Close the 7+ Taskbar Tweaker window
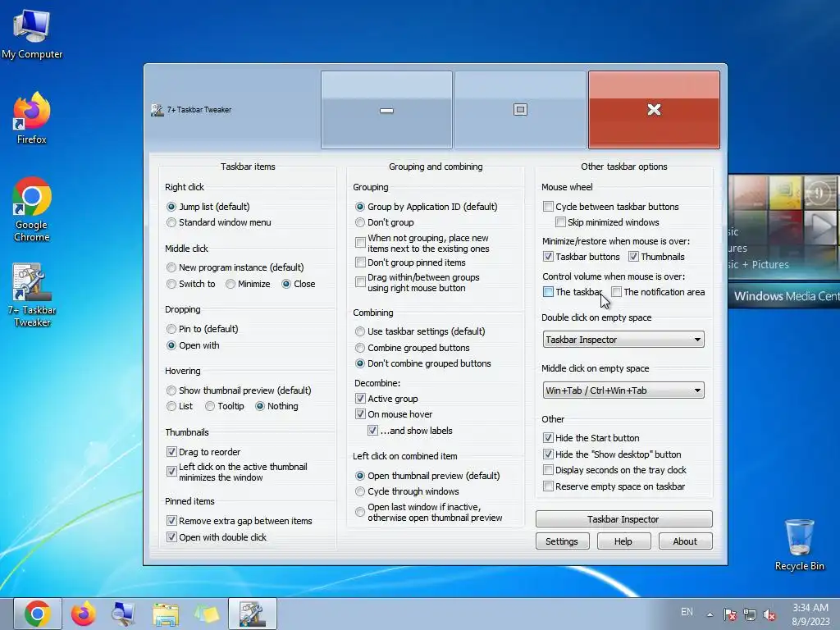 (654, 110)
